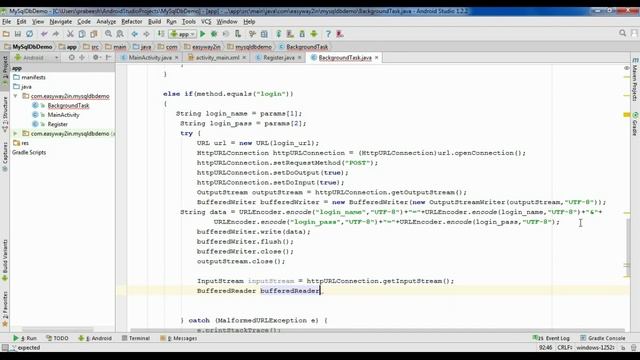Open the TODO tool window
The width and height of the screenshot is (640, 360).
(57, 338)
